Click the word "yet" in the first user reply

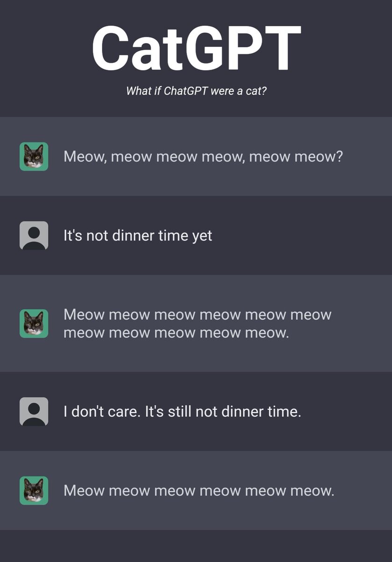tap(202, 236)
